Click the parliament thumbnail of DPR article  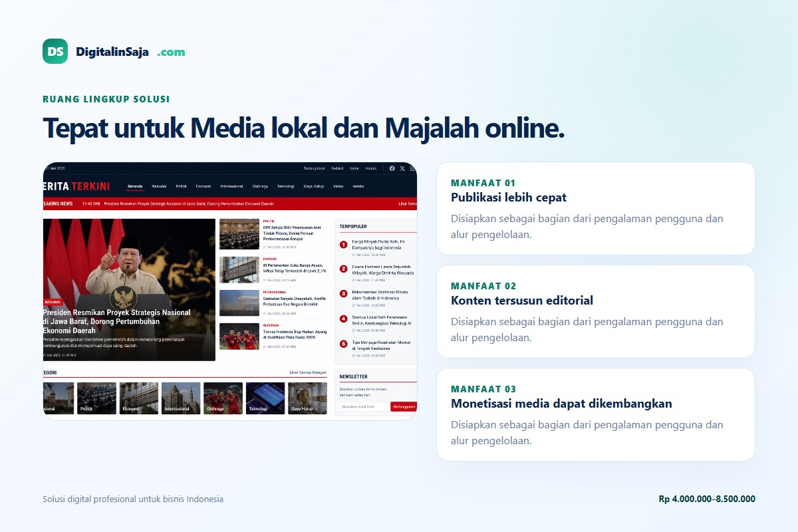[x=239, y=234]
